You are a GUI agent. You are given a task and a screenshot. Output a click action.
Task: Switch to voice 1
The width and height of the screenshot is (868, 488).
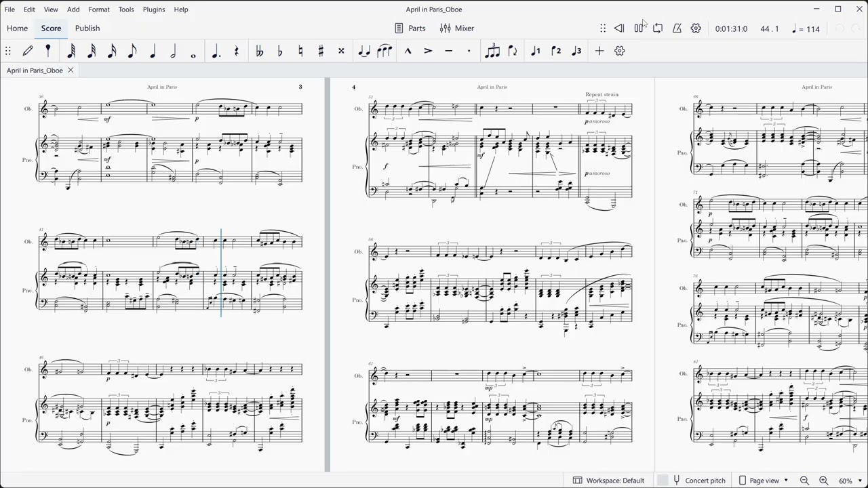tap(536, 51)
